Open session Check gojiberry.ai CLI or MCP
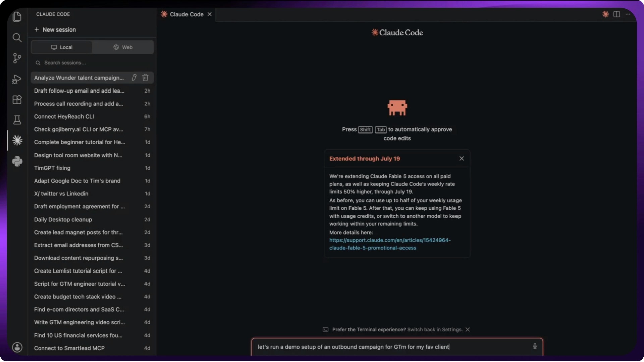644x362 pixels. click(x=92, y=129)
